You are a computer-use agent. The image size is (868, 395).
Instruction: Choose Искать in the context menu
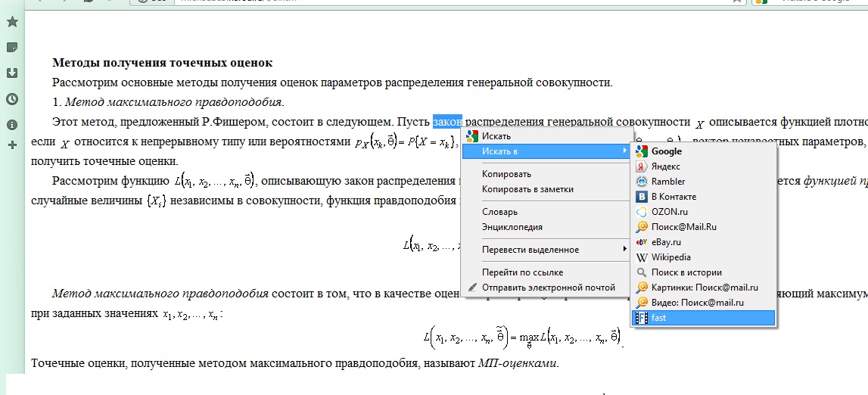[x=547, y=136]
